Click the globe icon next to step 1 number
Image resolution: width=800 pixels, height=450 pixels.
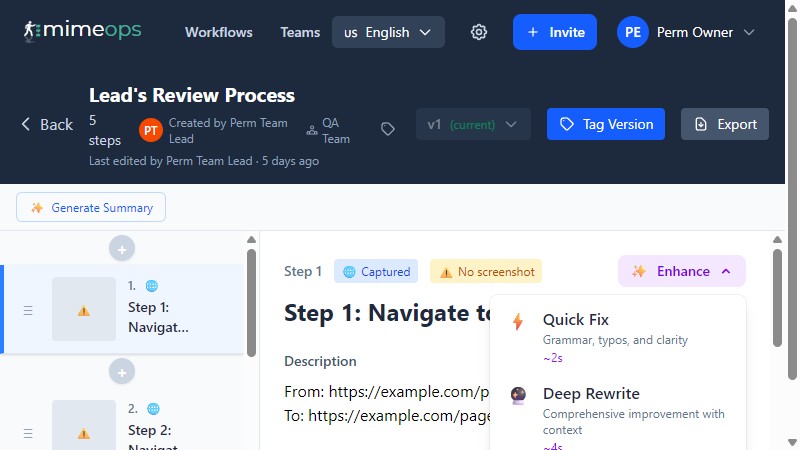point(152,286)
